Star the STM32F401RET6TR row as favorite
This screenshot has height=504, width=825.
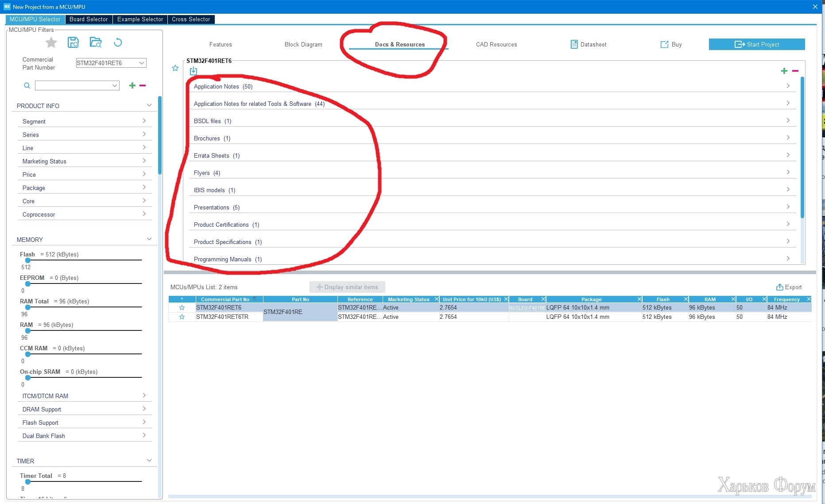coord(182,317)
